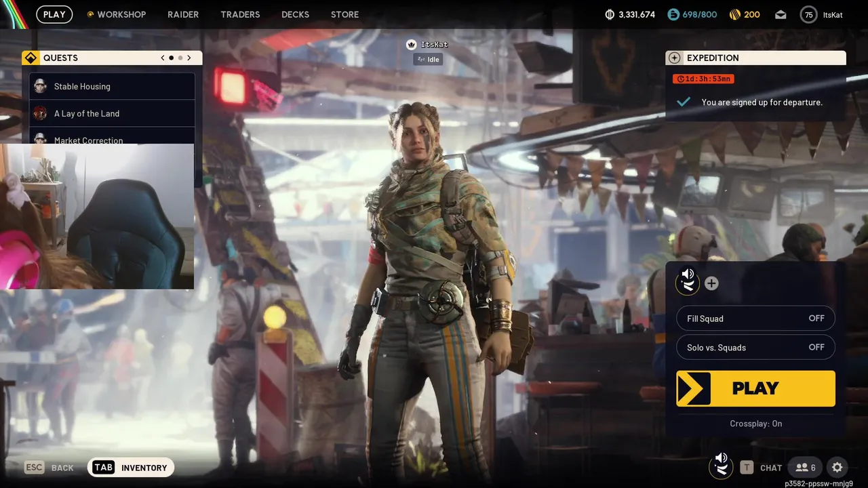Add a squad member with plus icon
The width and height of the screenshot is (868, 488).
tap(711, 283)
